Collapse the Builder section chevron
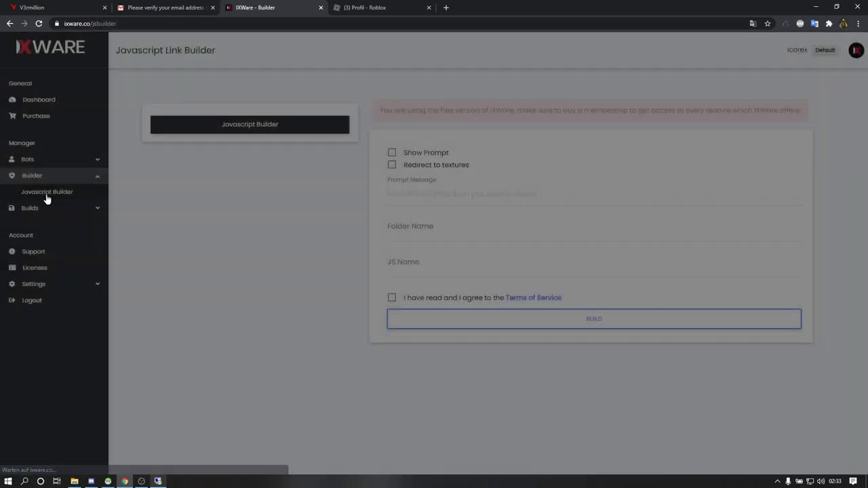The height and width of the screenshot is (488, 868). click(97, 175)
